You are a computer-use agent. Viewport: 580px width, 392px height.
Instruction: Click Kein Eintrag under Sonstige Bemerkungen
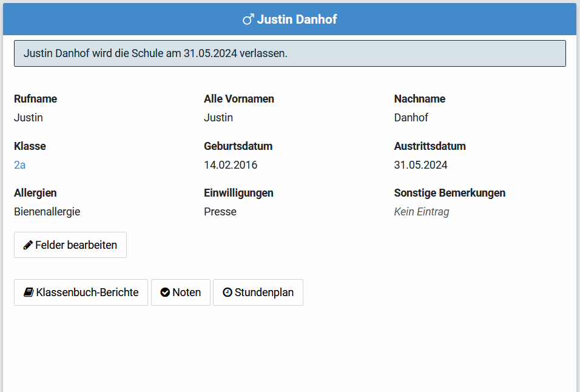tap(421, 212)
